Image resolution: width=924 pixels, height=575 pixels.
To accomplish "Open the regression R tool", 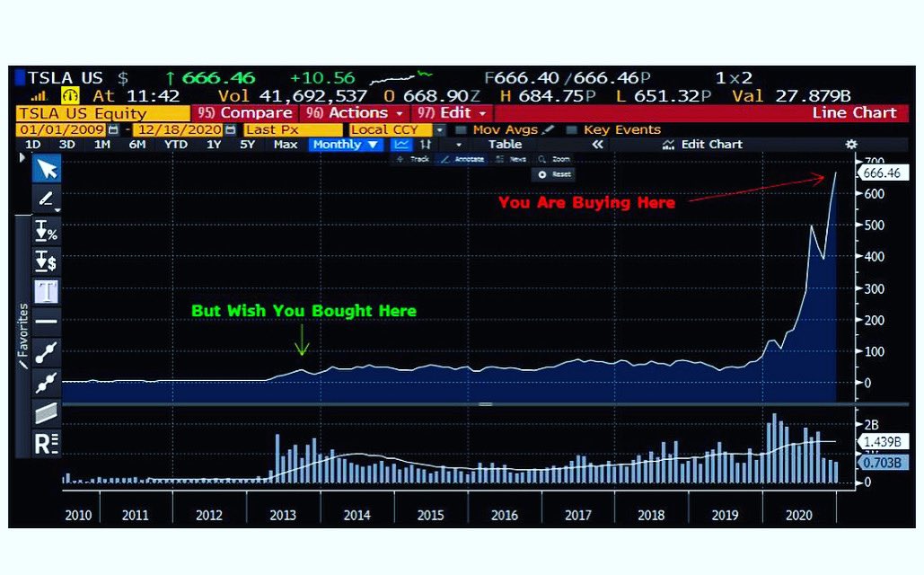I will (x=46, y=444).
